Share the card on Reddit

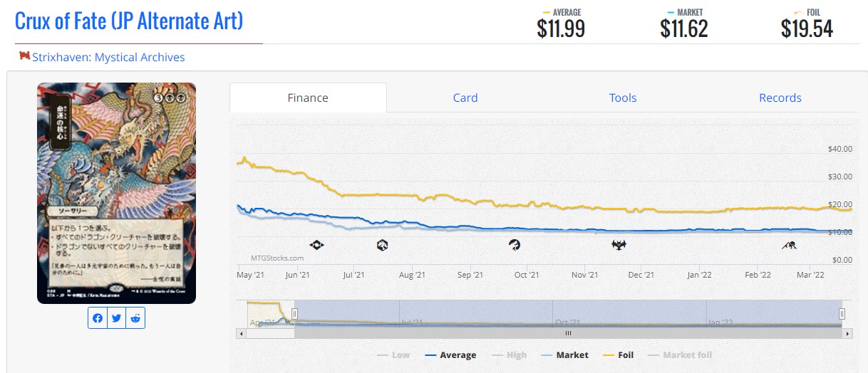click(135, 318)
